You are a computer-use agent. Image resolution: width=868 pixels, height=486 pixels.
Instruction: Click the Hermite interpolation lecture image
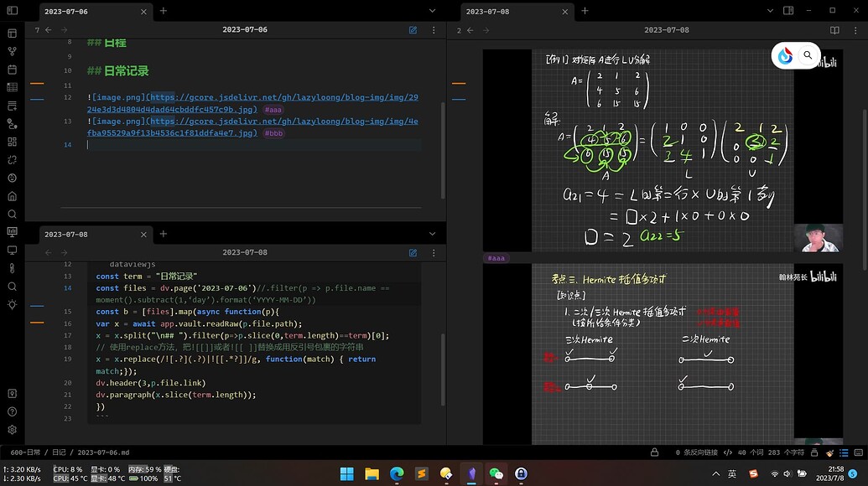[663, 354]
